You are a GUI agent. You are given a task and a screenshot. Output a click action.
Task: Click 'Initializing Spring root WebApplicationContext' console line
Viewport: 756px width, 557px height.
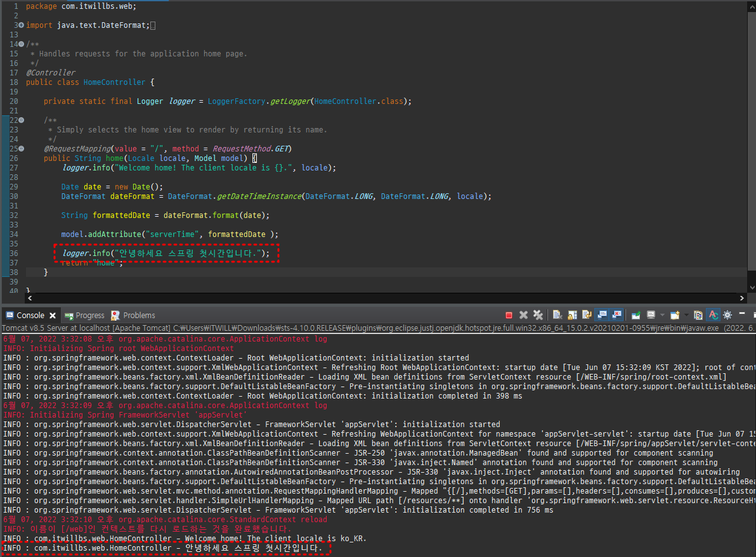[119, 349]
